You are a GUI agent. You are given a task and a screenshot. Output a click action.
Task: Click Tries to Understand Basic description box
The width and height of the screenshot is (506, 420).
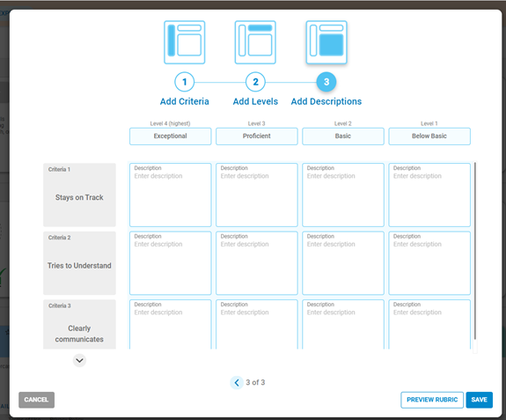point(343,263)
